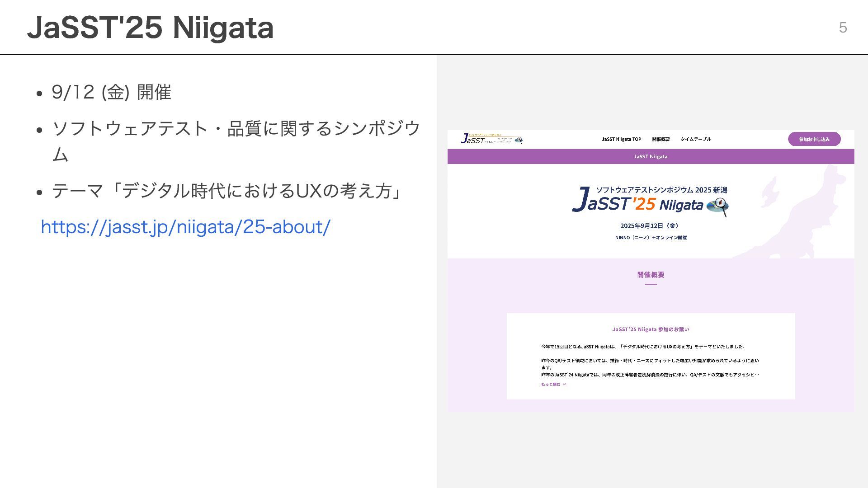Click the JaSST logo in the site header
This screenshot has height=488, width=868.
[x=491, y=139]
